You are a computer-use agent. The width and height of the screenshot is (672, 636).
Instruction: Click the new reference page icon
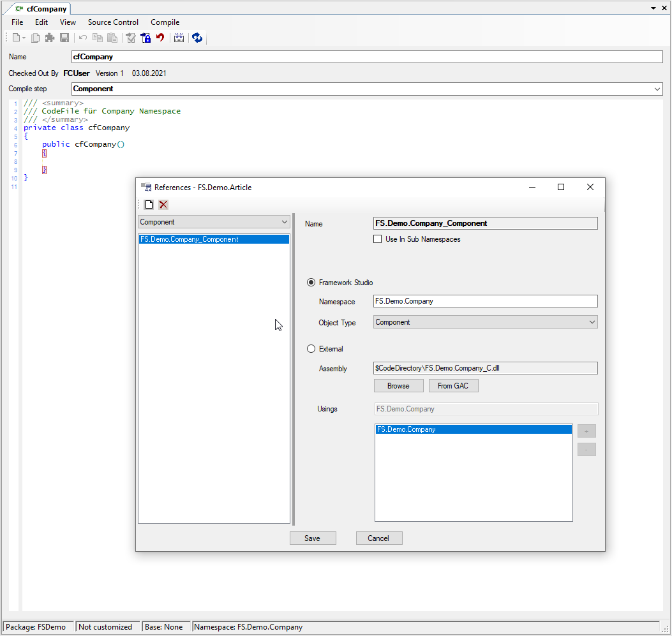pos(149,205)
